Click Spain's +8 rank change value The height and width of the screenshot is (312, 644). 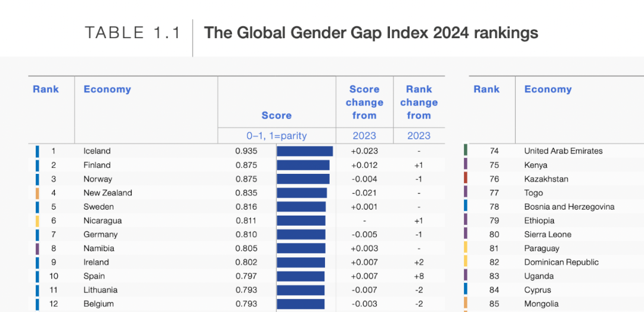click(419, 276)
